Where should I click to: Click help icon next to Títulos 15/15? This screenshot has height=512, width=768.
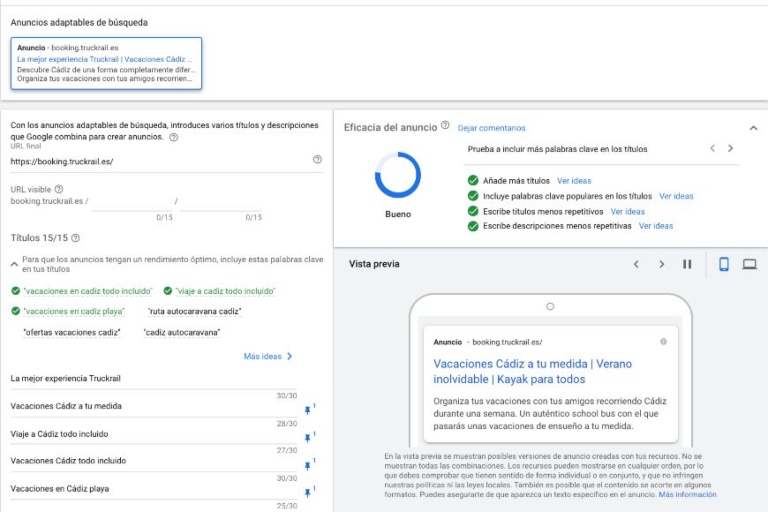pyautogui.click(x=75, y=238)
